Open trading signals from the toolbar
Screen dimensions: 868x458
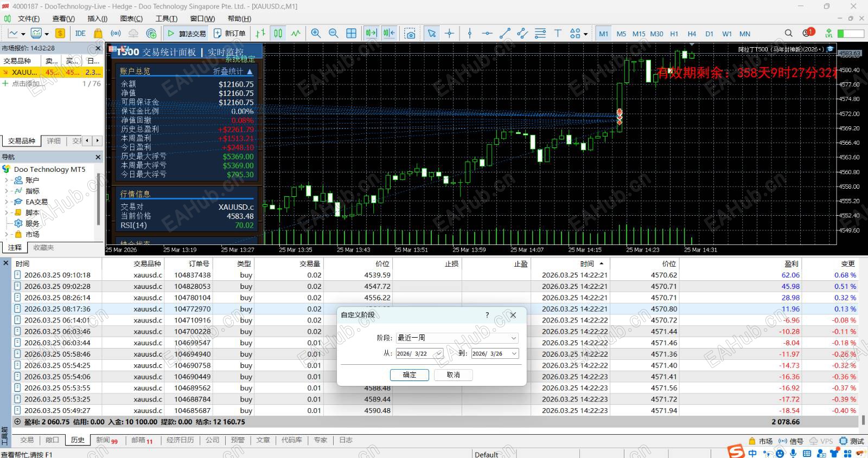tap(116, 34)
